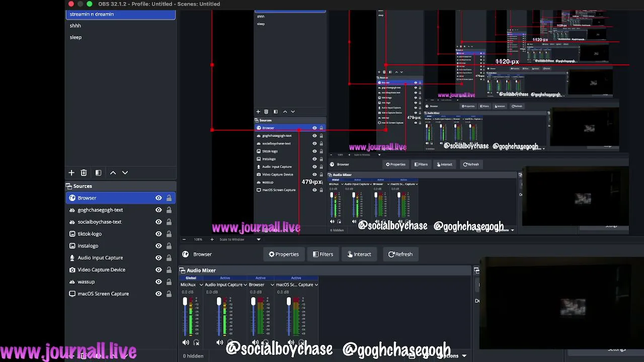Lock the macOS Screen Capture source
Image resolution: width=644 pixels, height=362 pixels.
tap(169, 294)
